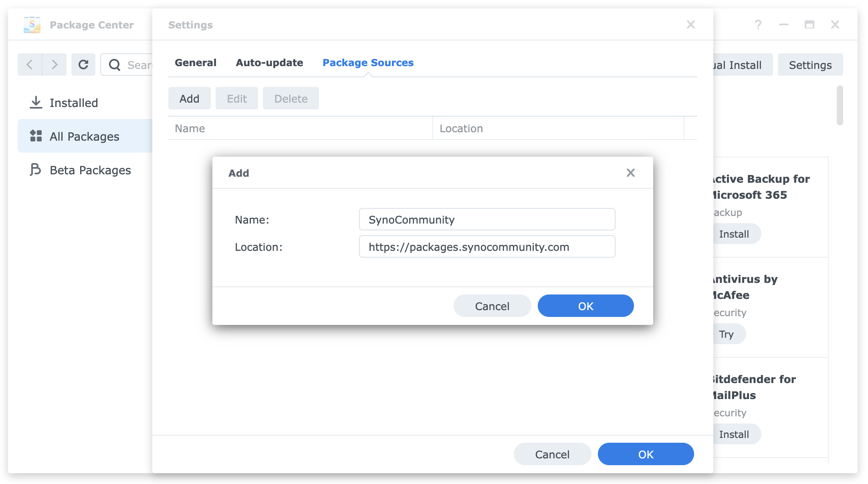Cancel the Add source dialog

[x=492, y=306]
